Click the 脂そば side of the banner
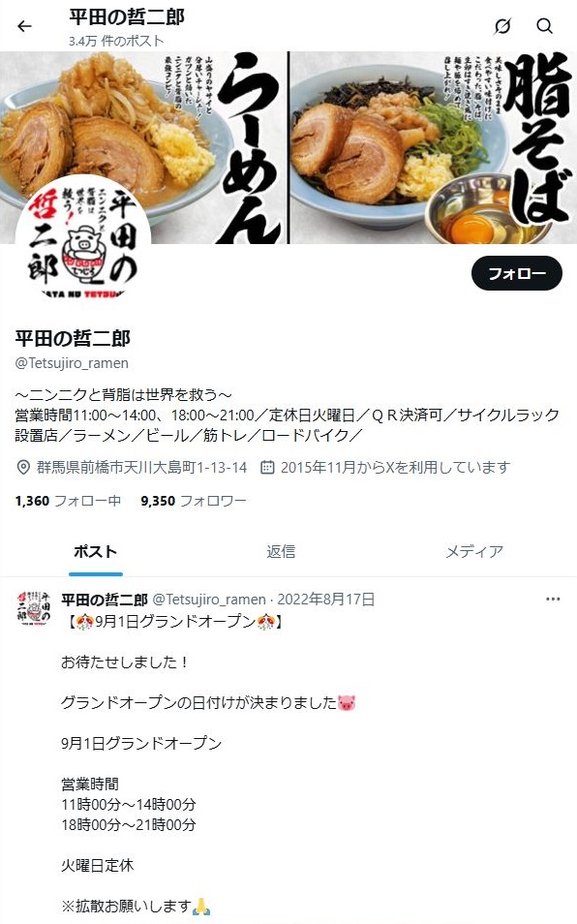The width and height of the screenshot is (577, 924). click(x=433, y=148)
